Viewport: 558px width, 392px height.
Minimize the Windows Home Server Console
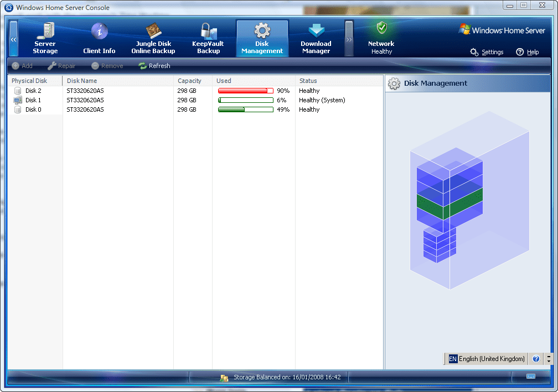click(510, 6)
